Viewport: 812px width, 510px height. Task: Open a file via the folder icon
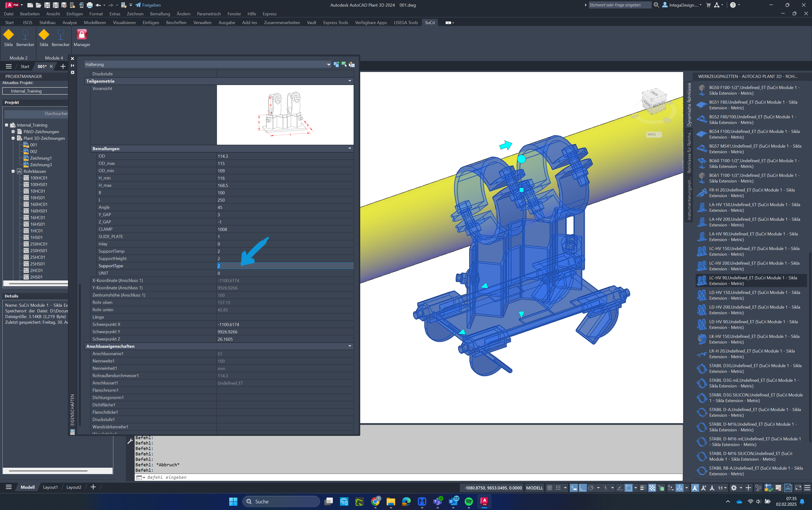click(x=38, y=5)
